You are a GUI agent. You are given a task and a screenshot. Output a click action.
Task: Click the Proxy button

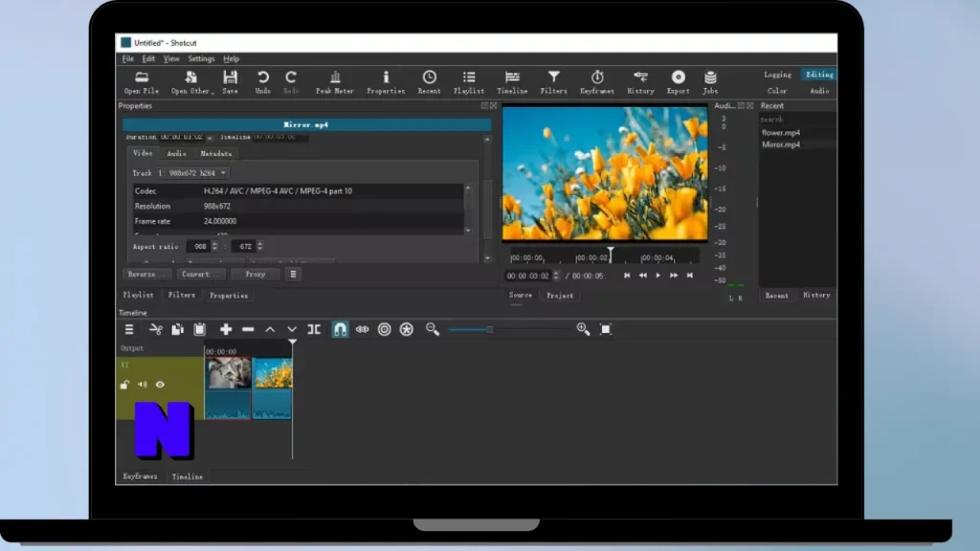click(255, 275)
